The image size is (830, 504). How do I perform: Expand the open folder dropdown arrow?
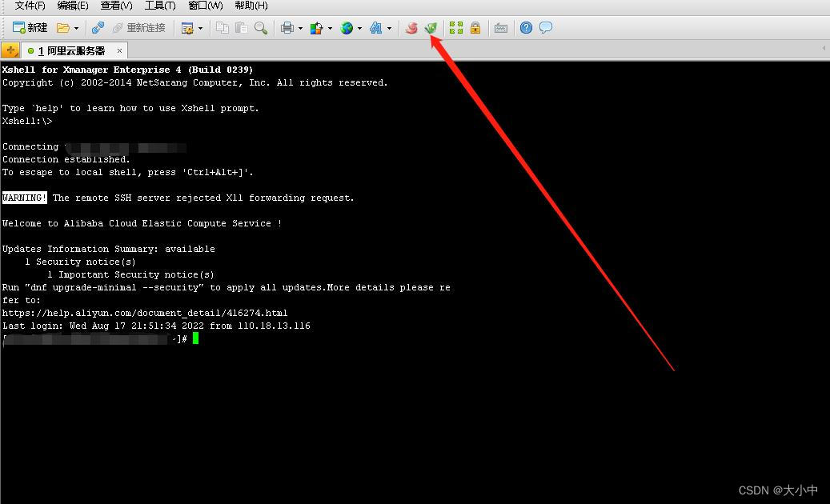76,28
